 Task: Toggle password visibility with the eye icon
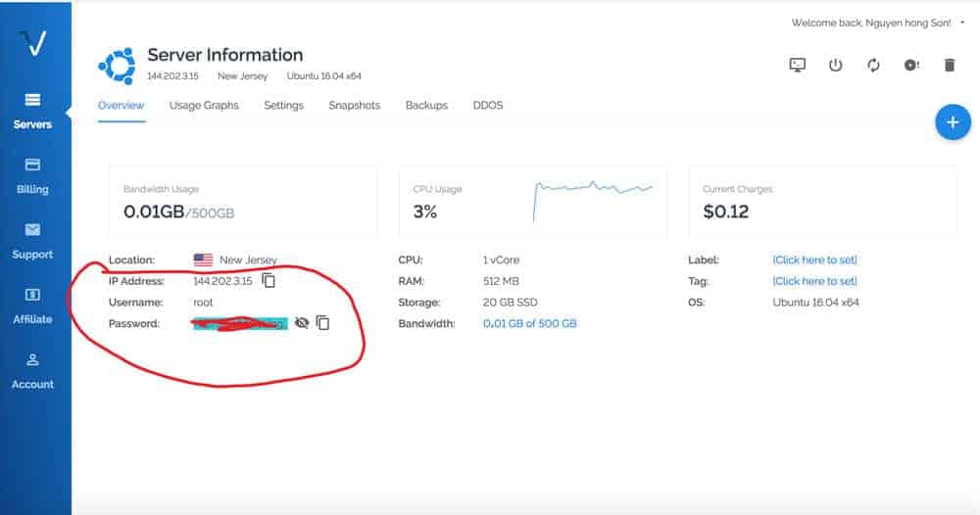[x=302, y=323]
